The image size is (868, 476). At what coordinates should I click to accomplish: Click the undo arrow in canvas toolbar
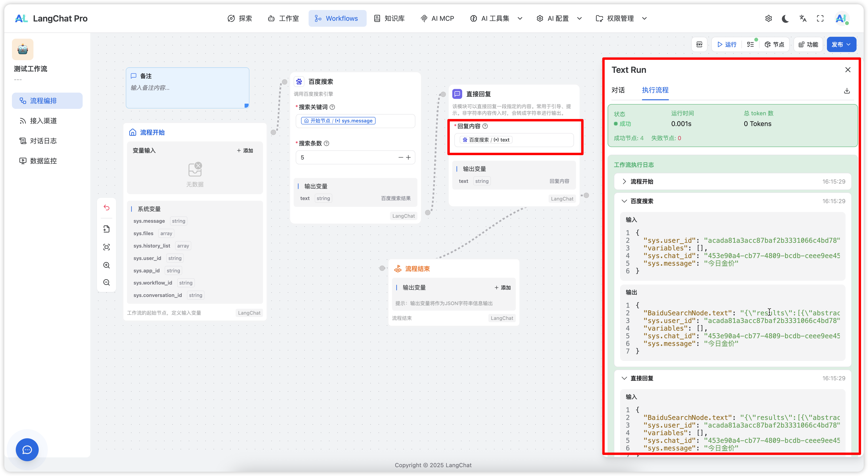coord(107,207)
